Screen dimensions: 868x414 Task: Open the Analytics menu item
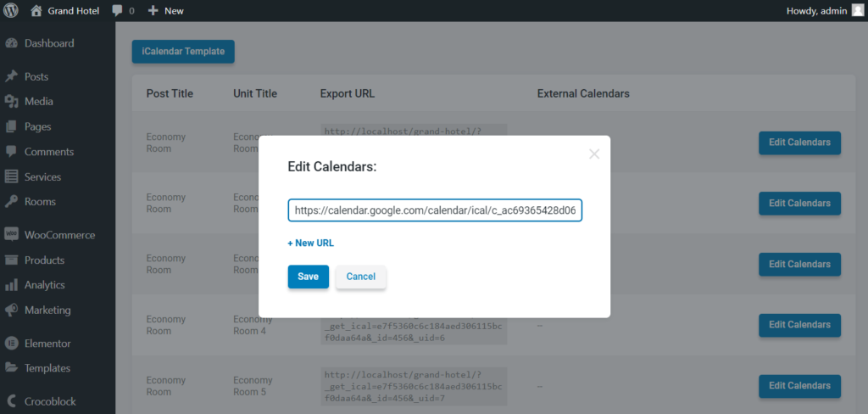coord(44,285)
